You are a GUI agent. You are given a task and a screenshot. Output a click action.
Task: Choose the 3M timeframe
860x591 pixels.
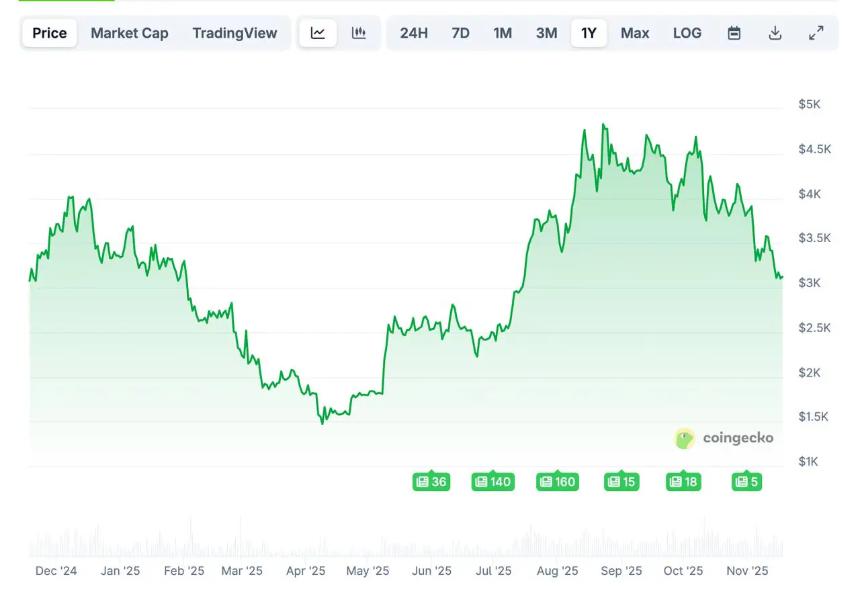(x=545, y=33)
